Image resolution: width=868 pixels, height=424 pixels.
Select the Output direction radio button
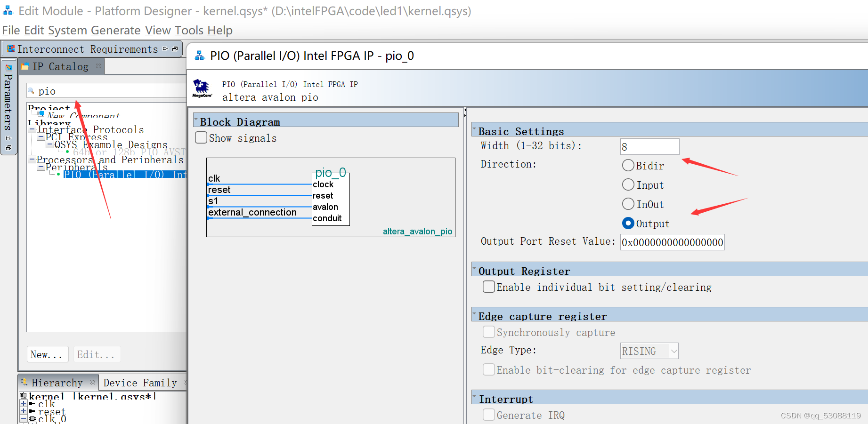628,223
